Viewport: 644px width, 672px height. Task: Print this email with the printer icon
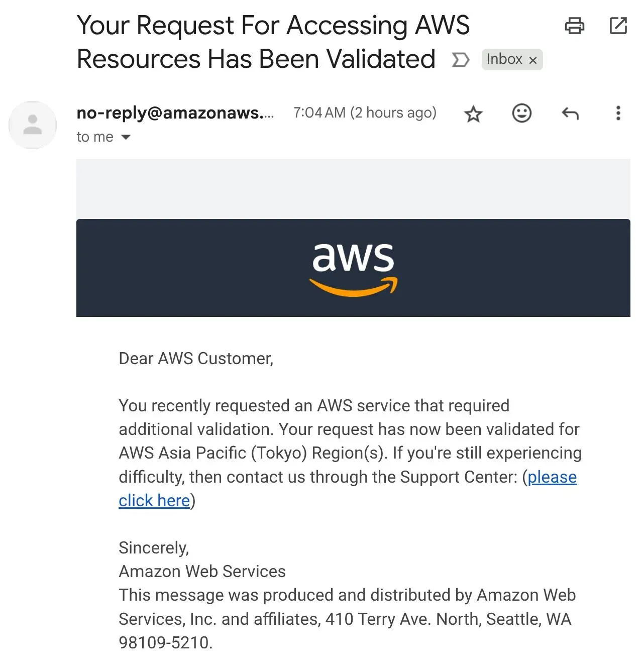pyautogui.click(x=574, y=26)
